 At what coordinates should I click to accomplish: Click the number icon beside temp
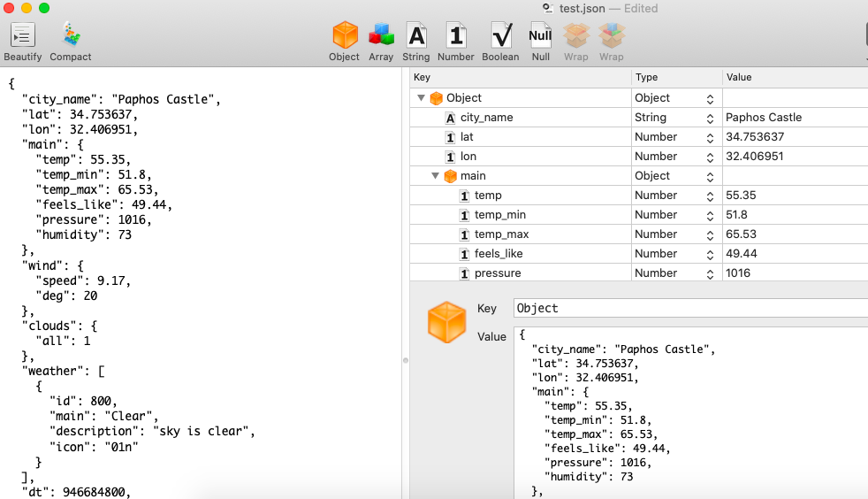(x=464, y=196)
